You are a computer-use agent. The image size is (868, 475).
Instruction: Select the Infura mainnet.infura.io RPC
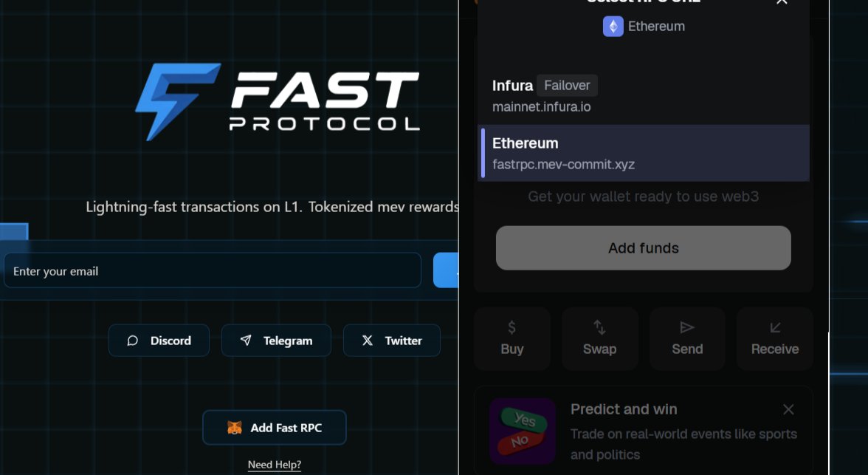click(x=644, y=95)
